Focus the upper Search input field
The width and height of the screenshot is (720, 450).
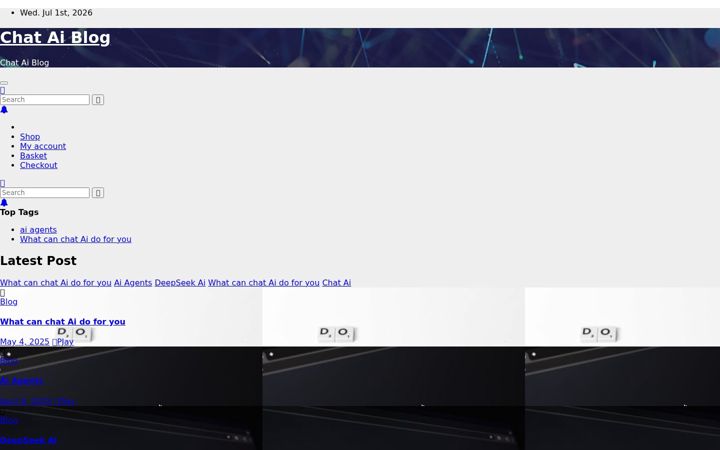tap(45, 100)
